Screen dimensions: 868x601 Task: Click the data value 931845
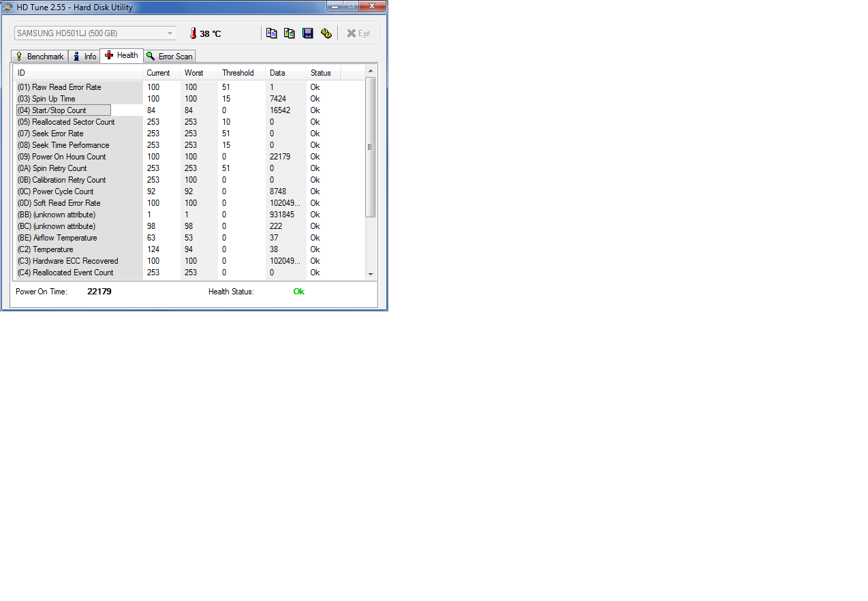(282, 215)
